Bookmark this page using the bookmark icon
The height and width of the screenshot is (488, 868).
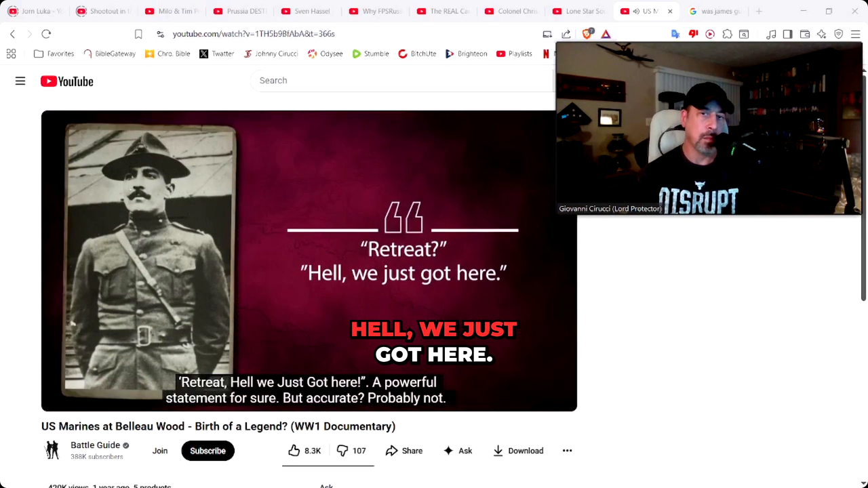click(x=138, y=34)
